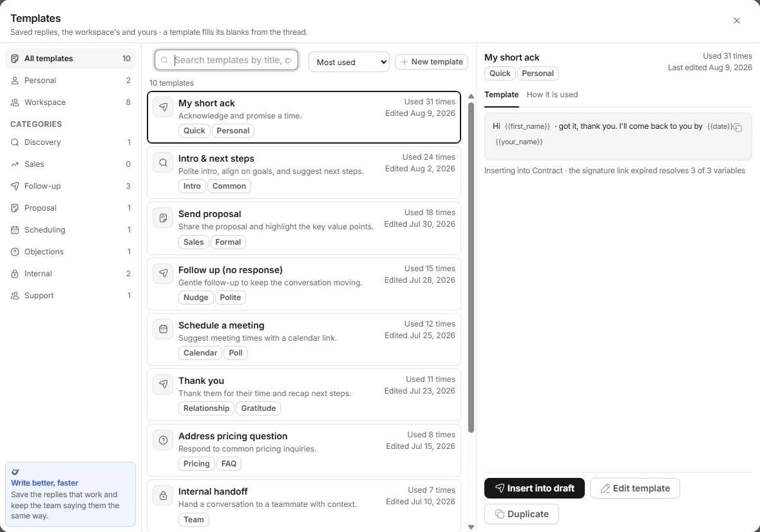760x532 pixels.
Task: Select the Objections category
Action: click(x=70, y=252)
